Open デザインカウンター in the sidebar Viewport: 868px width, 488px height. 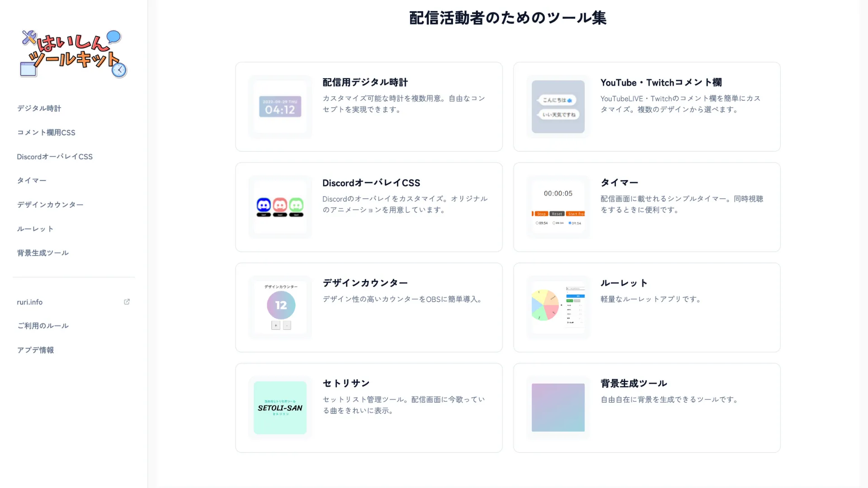coord(50,205)
